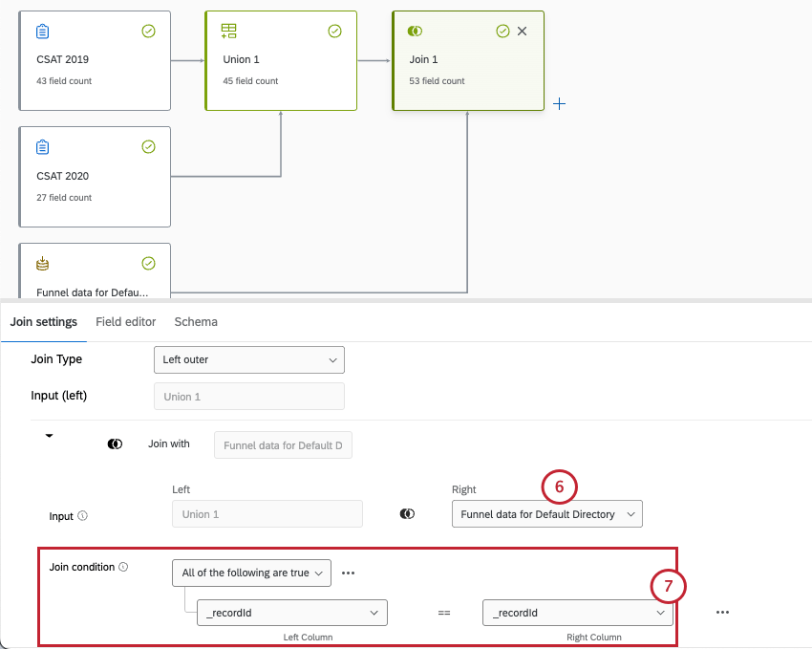812x649 pixels.
Task: Collapse the Join with section triangle
Action: pos(49,436)
